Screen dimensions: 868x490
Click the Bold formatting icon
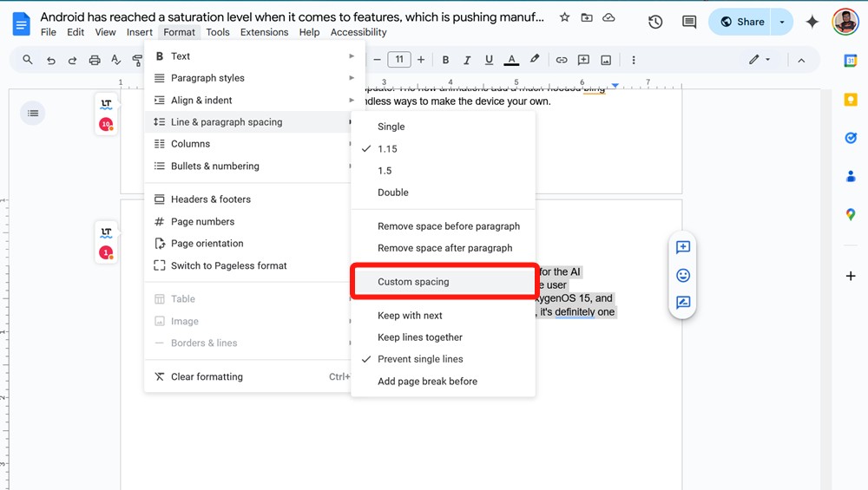coord(445,60)
